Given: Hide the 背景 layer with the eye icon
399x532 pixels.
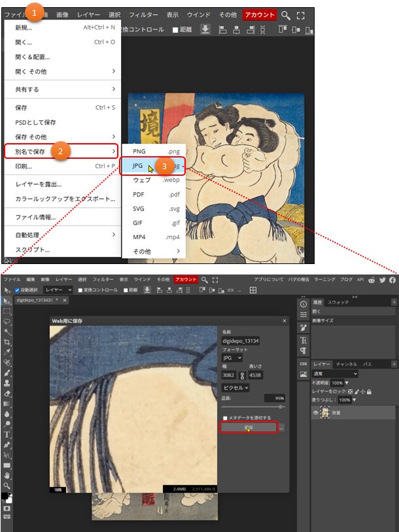Looking at the screenshot, I should pyautogui.click(x=315, y=413).
